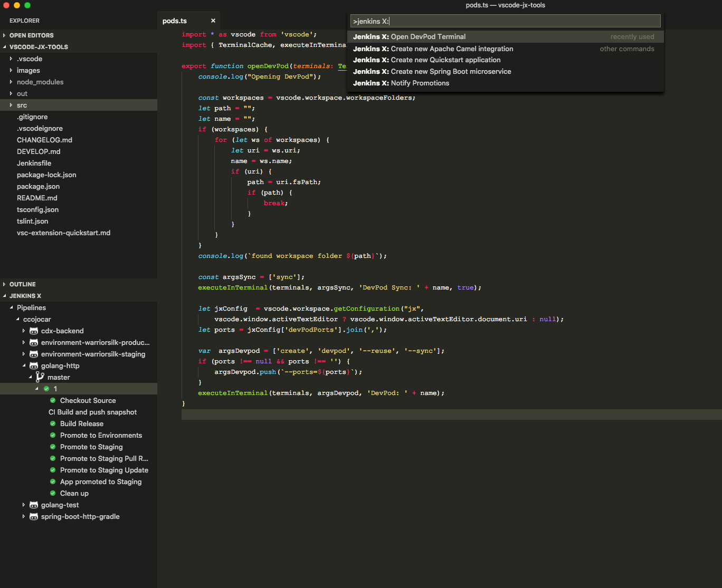The image size is (722, 588).
Task: Collapse the VSCODE-JX-TOOLS section
Action: (4, 47)
